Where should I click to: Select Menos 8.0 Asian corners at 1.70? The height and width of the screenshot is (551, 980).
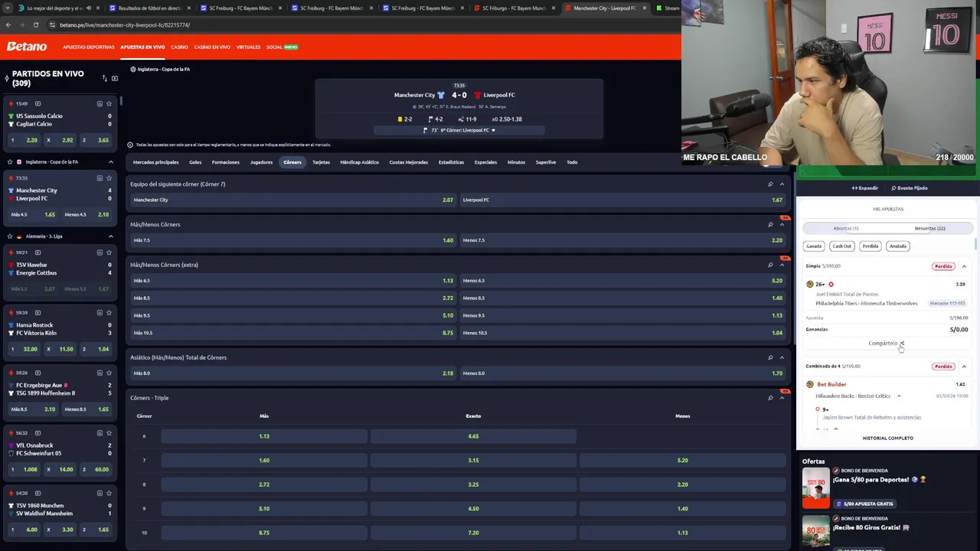point(623,373)
